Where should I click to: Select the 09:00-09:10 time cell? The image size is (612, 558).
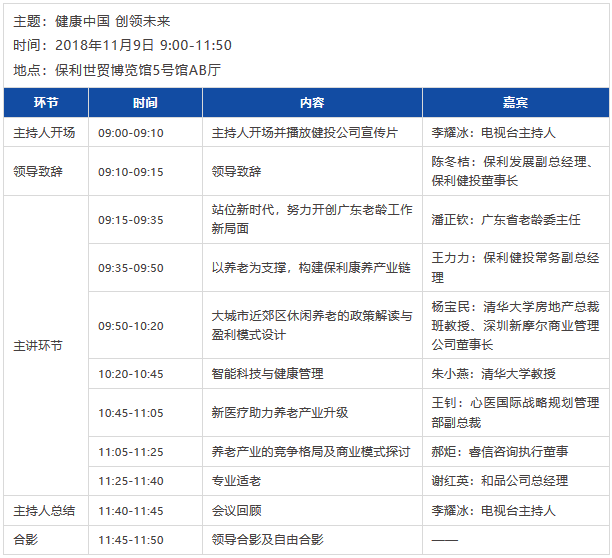point(131,132)
